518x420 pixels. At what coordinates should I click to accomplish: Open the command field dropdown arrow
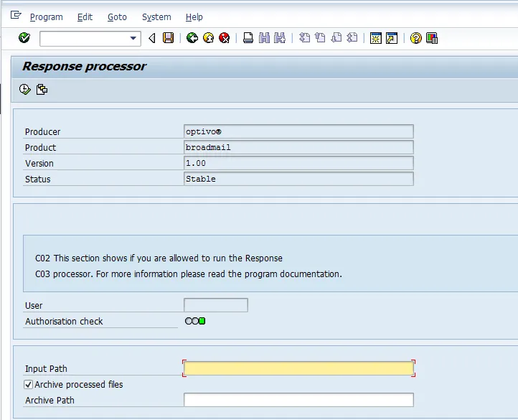tap(133, 38)
